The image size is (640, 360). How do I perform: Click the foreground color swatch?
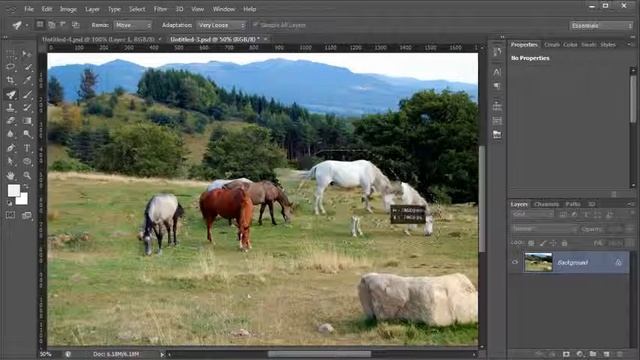click(x=13, y=190)
